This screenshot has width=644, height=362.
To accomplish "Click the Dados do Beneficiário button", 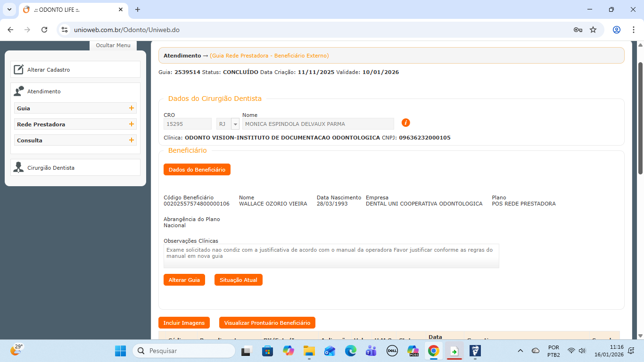I will [x=197, y=170].
